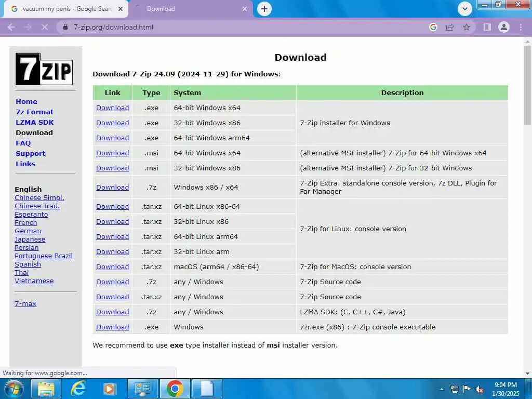Open the 7-max link
Viewport: 532px width, 399px height.
(25, 303)
